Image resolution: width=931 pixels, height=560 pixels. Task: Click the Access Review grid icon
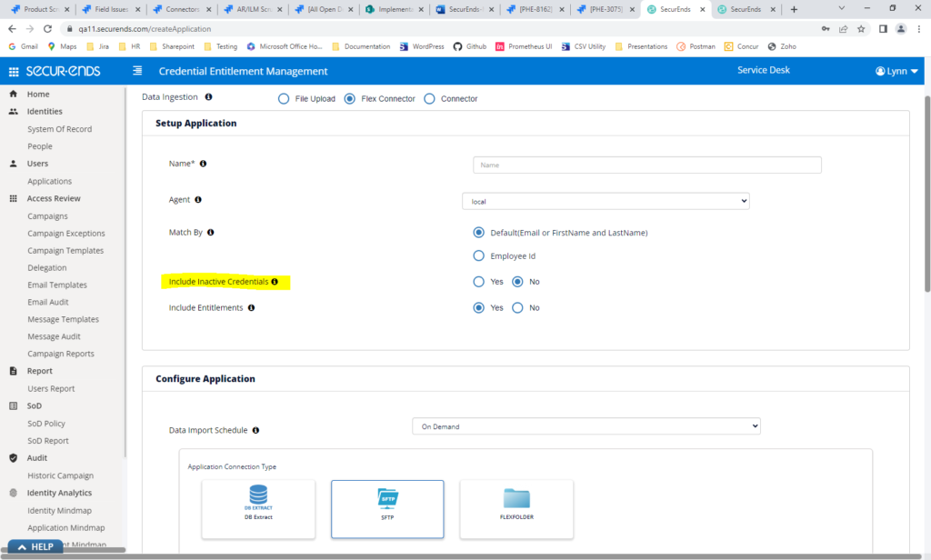click(x=13, y=198)
